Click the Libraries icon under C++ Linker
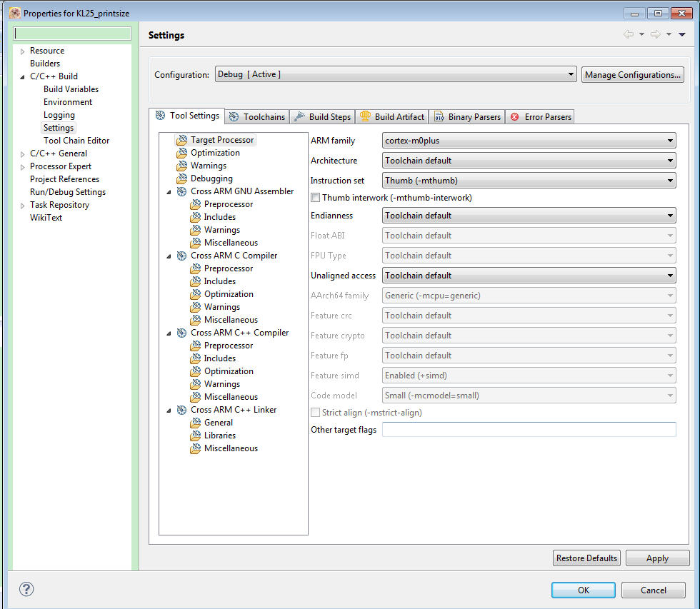This screenshot has height=609, width=700. [x=195, y=436]
